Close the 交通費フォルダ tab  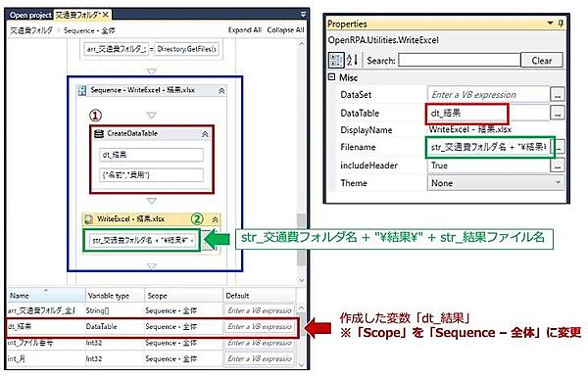[106, 15]
